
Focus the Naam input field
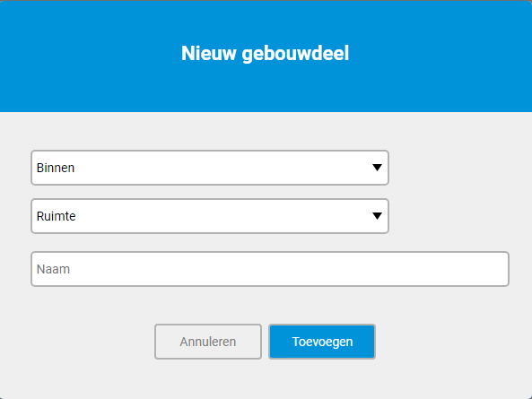[x=270, y=269]
